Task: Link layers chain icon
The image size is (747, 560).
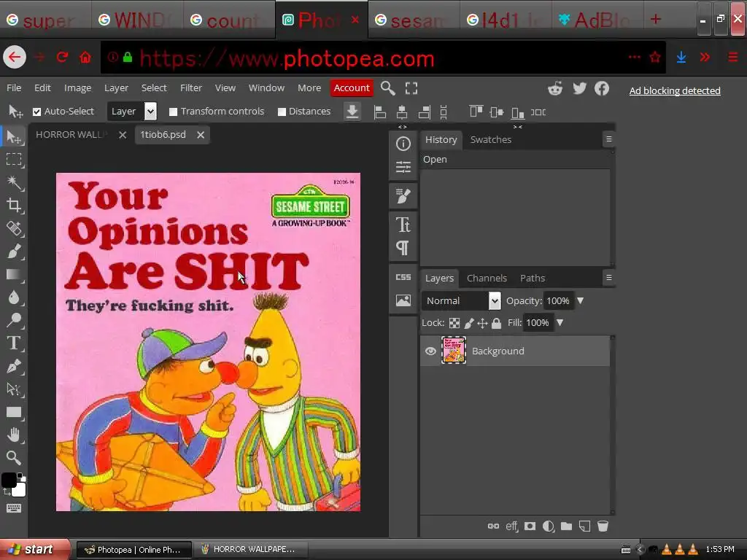Action: (494, 526)
